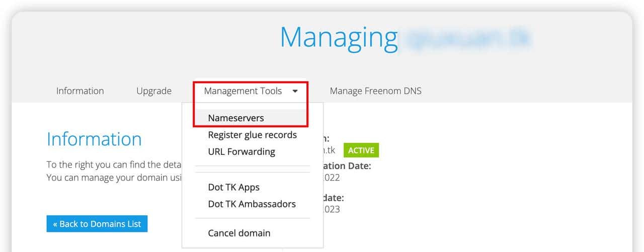Click the dropdown caret beside Management Tools

[295, 91]
